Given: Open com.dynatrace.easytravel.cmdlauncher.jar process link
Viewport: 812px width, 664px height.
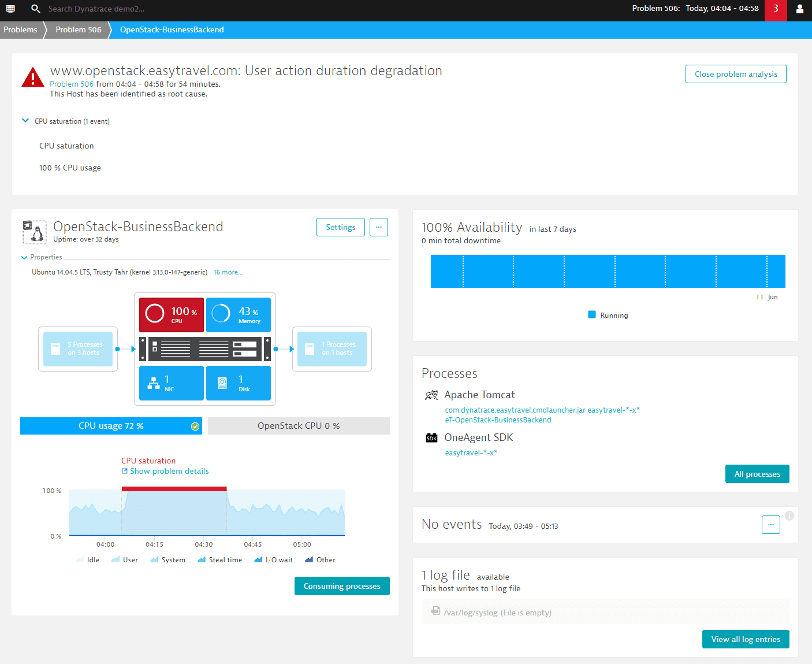Looking at the screenshot, I should coord(542,410).
